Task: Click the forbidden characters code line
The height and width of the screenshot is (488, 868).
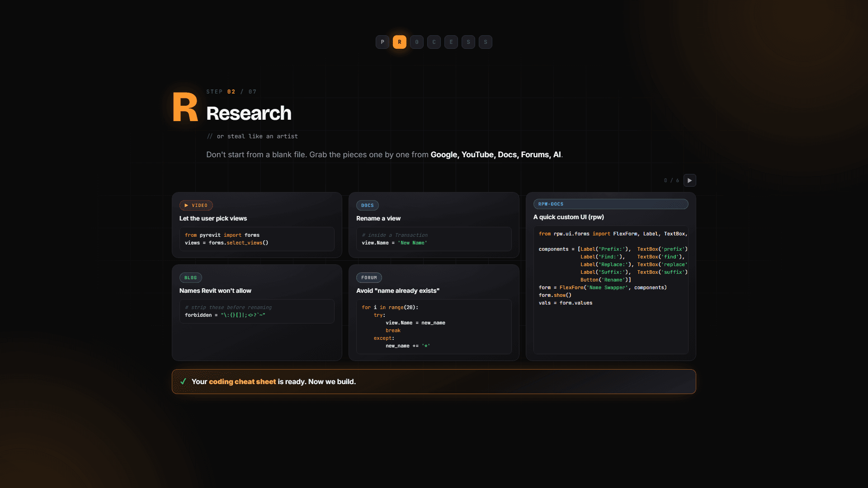Action: (x=225, y=315)
